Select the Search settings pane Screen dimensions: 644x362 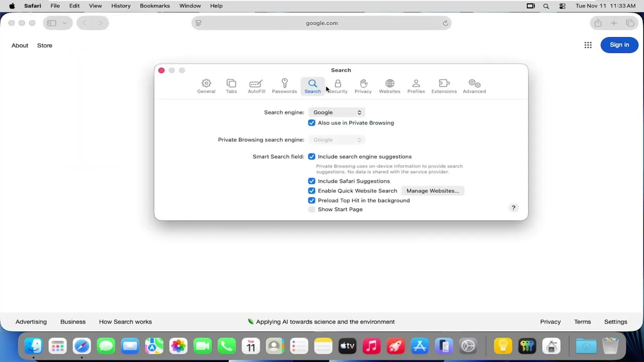[312, 86]
